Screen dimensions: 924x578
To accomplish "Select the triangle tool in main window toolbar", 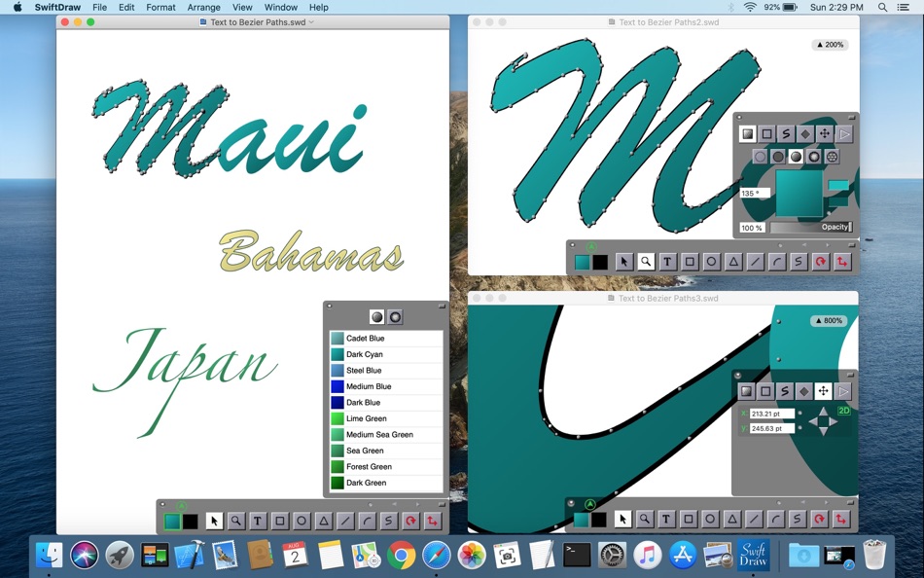I will [x=324, y=521].
